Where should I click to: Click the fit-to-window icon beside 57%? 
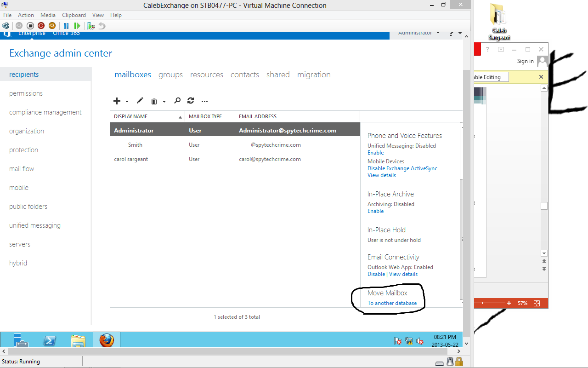[537, 303]
